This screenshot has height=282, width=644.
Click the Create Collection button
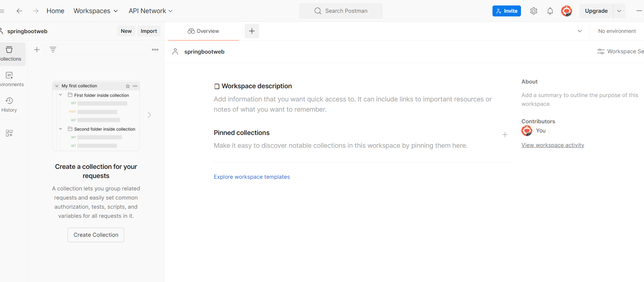click(96, 235)
